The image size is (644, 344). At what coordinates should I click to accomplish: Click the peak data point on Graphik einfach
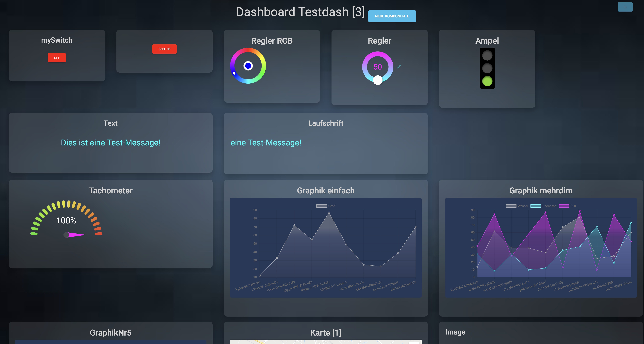[x=329, y=213]
